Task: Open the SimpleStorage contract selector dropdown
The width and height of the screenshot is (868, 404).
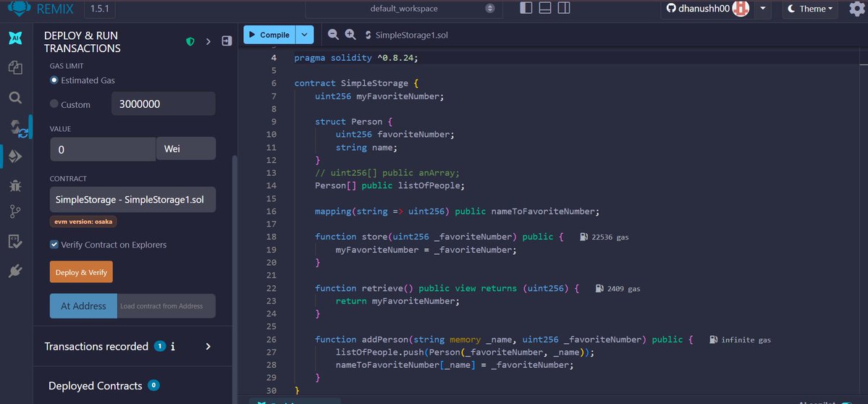Action: point(133,200)
